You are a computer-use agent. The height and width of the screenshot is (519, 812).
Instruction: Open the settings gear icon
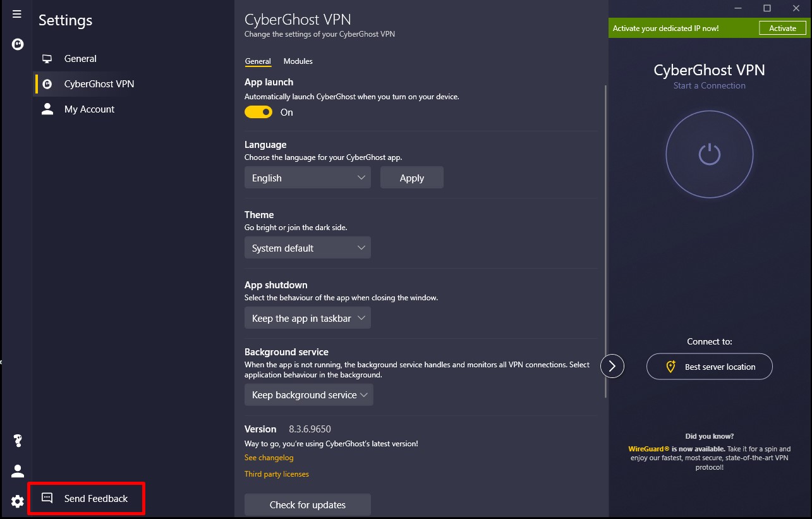[18, 501]
